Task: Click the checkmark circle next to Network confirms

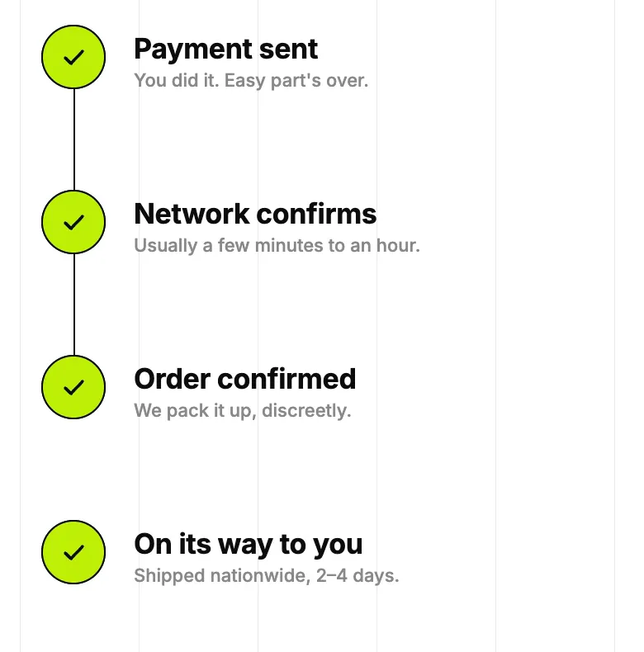Action: (73, 222)
